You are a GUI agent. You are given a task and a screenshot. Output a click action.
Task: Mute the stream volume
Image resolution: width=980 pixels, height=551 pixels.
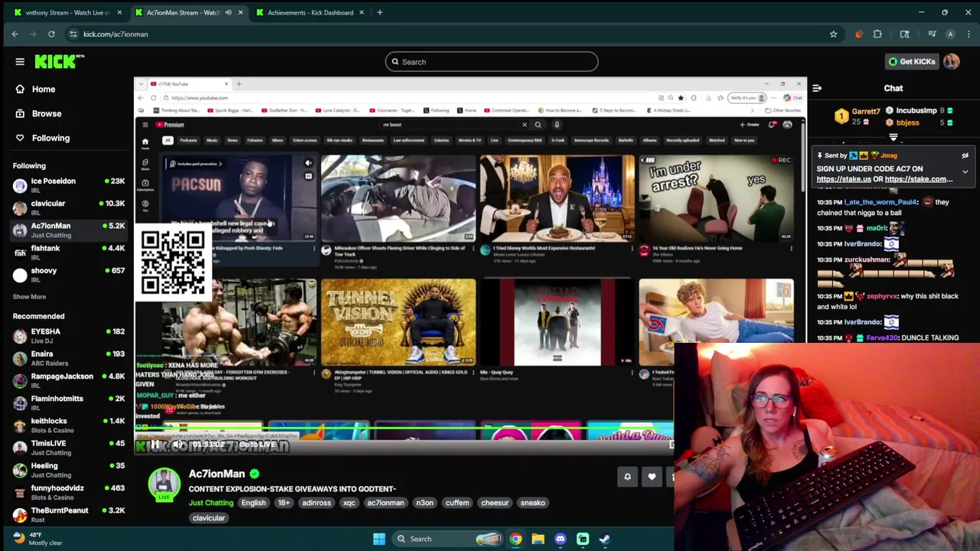coord(177,445)
